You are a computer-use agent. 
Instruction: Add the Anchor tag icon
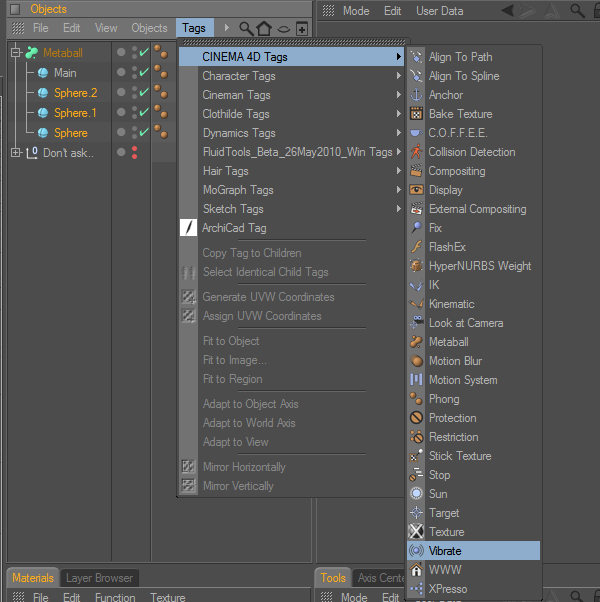pos(416,95)
